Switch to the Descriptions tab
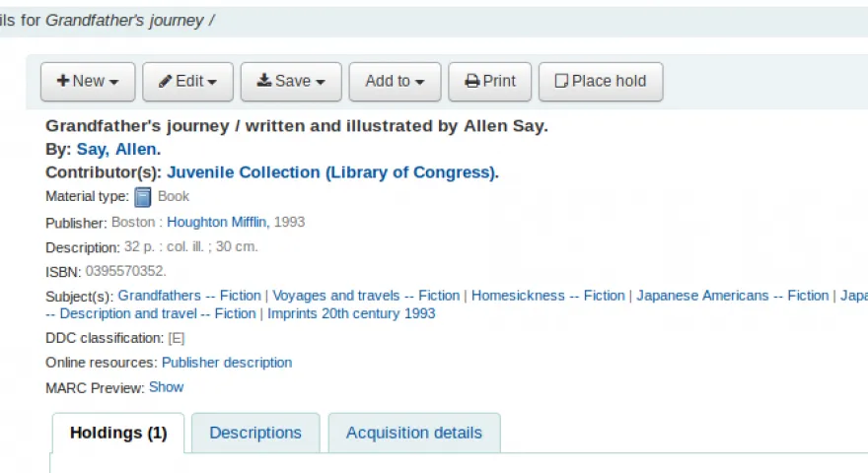Image resolution: width=868 pixels, height=473 pixels. (x=255, y=433)
